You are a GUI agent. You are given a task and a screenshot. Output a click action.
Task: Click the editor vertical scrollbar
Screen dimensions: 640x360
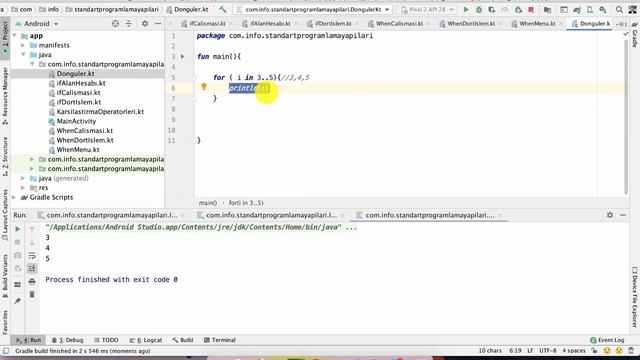click(626, 116)
